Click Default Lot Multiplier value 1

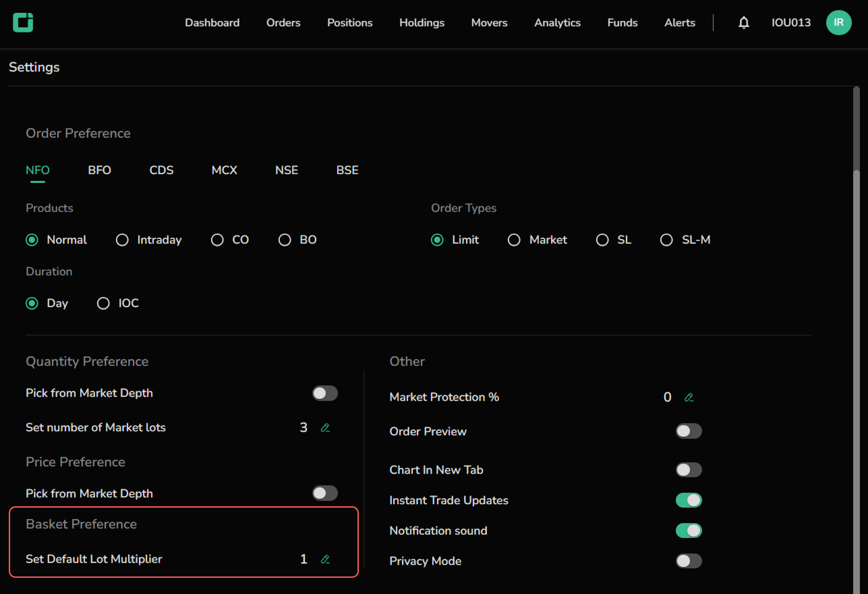(303, 559)
